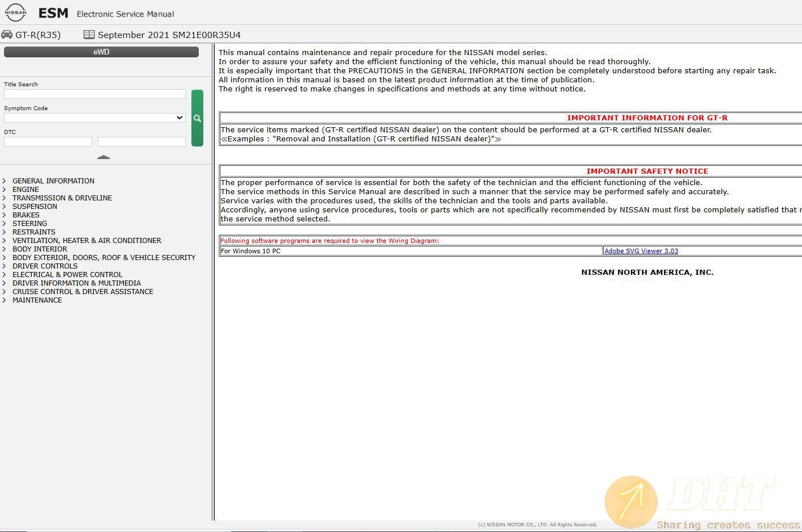802x532 pixels.
Task: Click the first DTC input box
Action: pyautogui.click(x=48, y=141)
